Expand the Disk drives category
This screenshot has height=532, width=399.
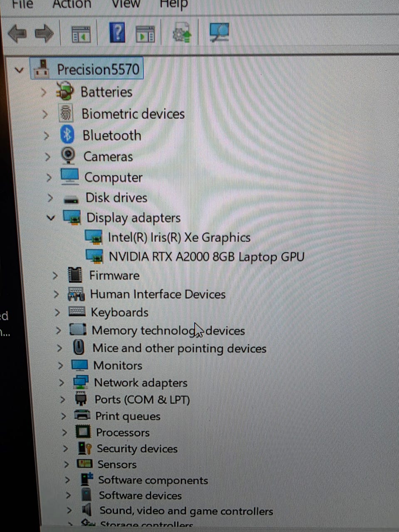(50, 198)
